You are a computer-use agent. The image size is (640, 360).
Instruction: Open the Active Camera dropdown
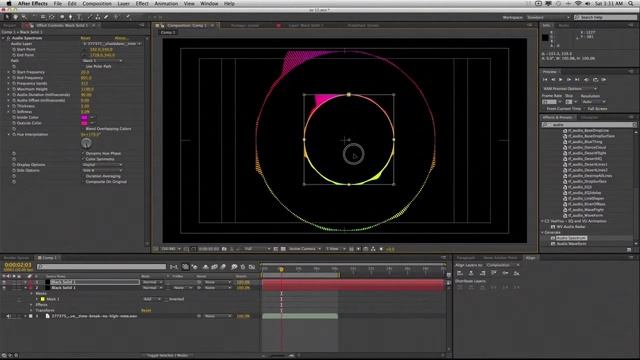click(305, 249)
